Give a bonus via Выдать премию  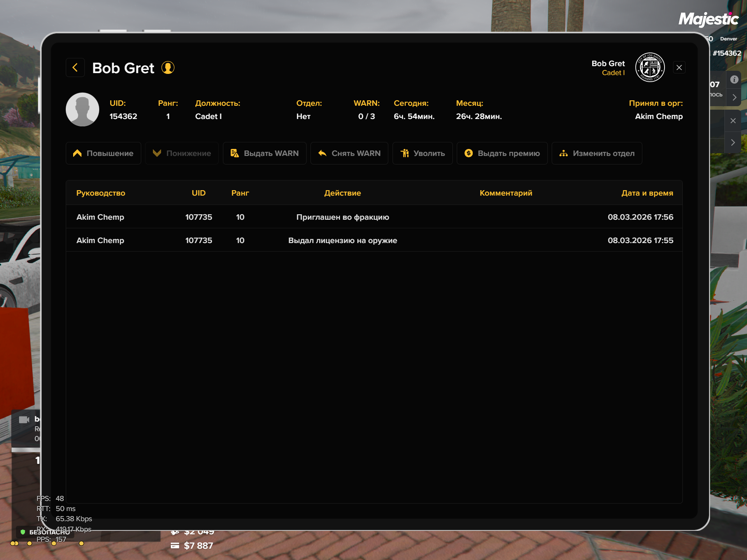coord(502,153)
